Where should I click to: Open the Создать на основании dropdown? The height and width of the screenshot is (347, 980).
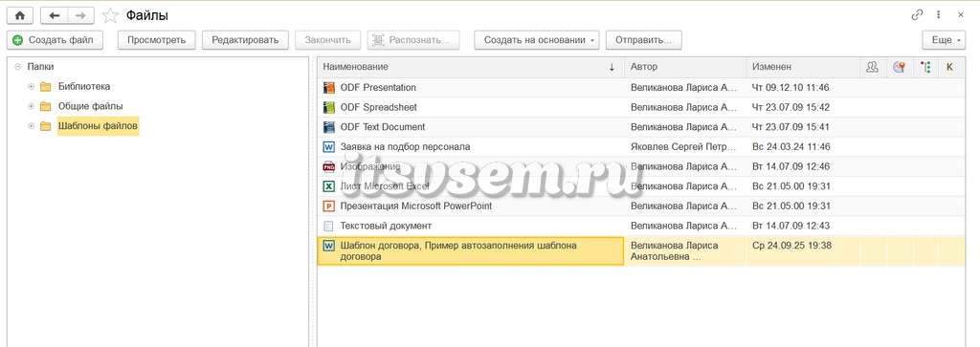(x=537, y=40)
